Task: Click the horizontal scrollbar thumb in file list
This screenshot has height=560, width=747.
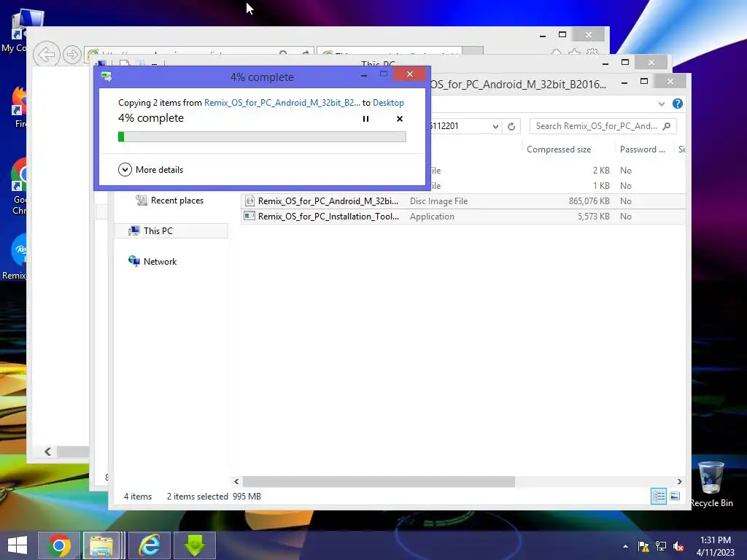Action: tap(379, 481)
